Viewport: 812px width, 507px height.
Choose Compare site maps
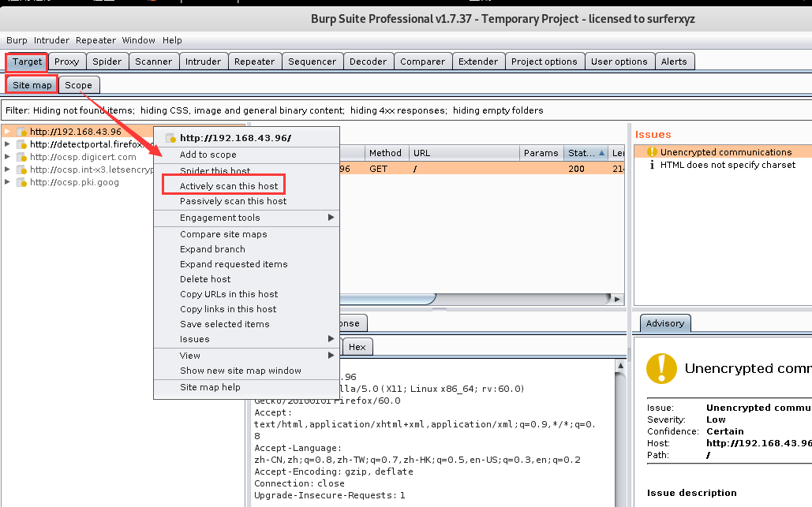click(x=246, y=234)
